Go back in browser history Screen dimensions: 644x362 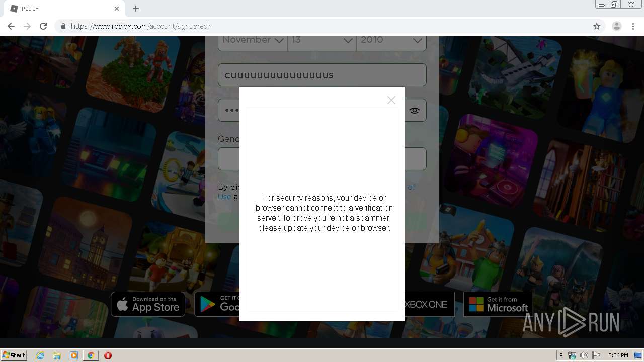pyautogui.click(x=11, y=26)
